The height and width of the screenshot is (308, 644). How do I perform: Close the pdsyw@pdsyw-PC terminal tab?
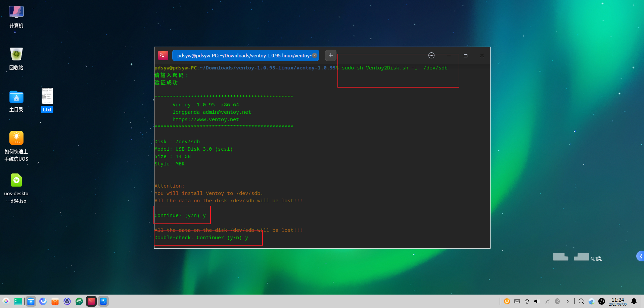click(315, 55)
